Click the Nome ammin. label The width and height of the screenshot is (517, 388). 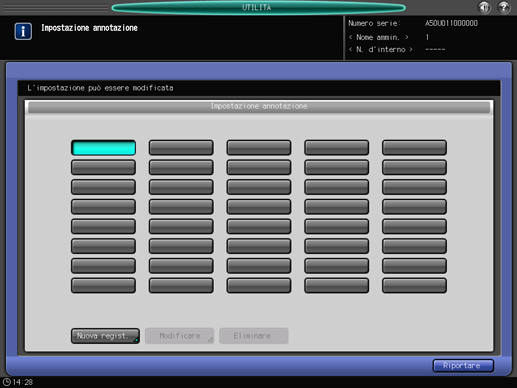(378, 37)
